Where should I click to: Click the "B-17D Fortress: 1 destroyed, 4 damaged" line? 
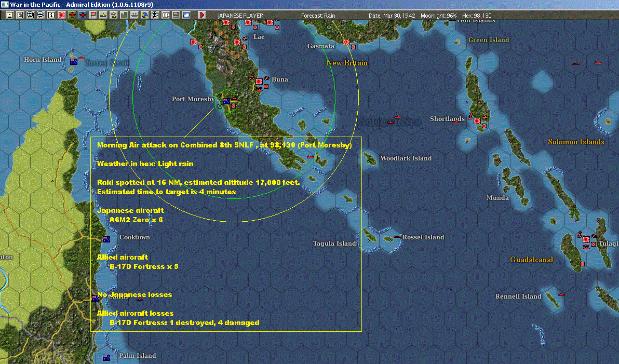[x=185, y=322]
